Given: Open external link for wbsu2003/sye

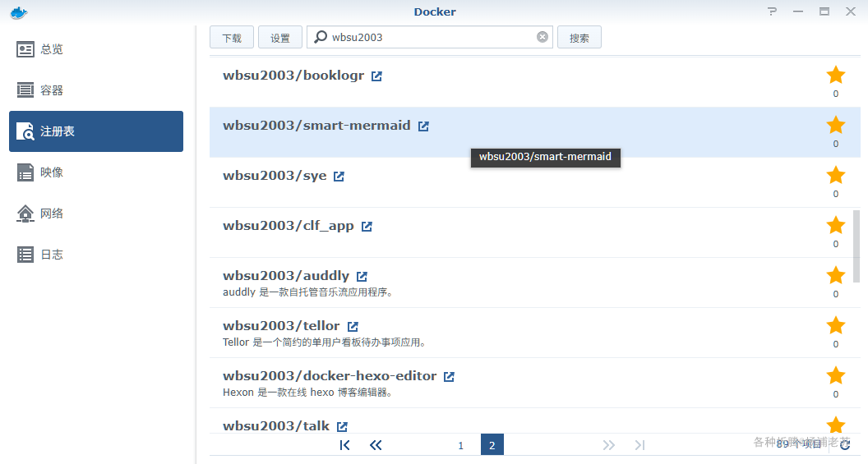Looking at the screenshot, I should 339,177.
